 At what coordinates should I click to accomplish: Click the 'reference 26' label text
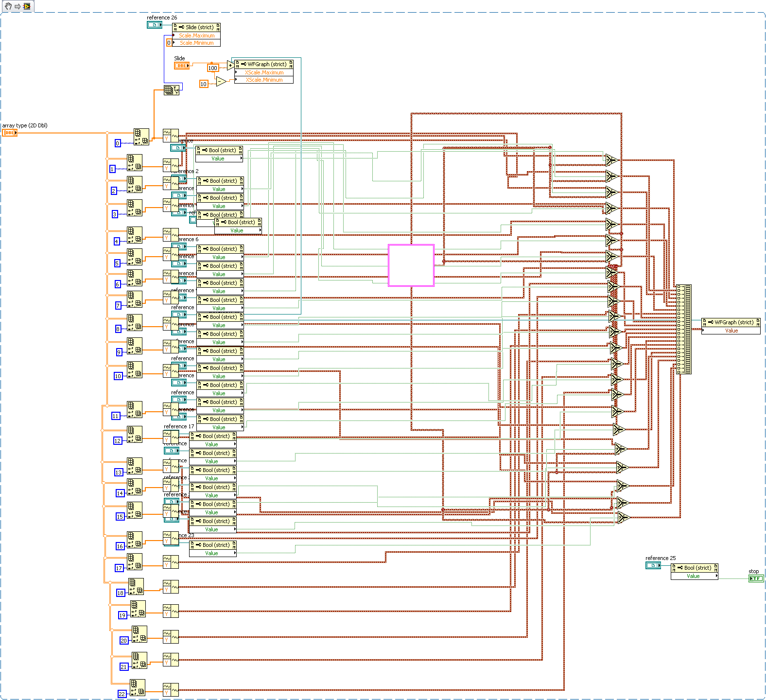click(x=162, y=17)
